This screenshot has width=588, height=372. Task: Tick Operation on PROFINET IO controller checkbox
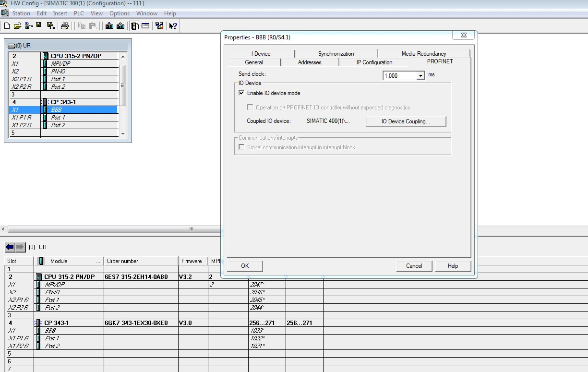tap(250, 108)
